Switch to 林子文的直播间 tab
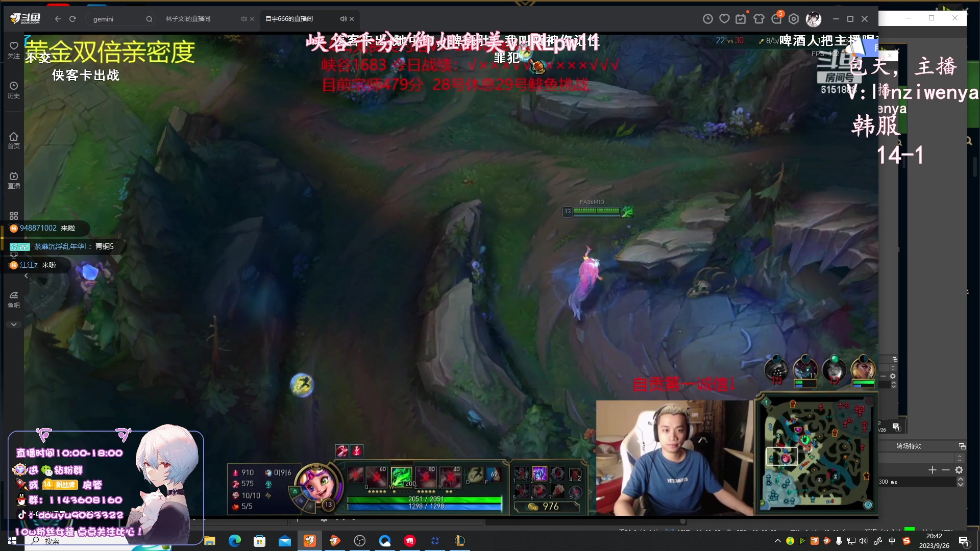This screenshot has height=551, width=980. pos(188,19)
